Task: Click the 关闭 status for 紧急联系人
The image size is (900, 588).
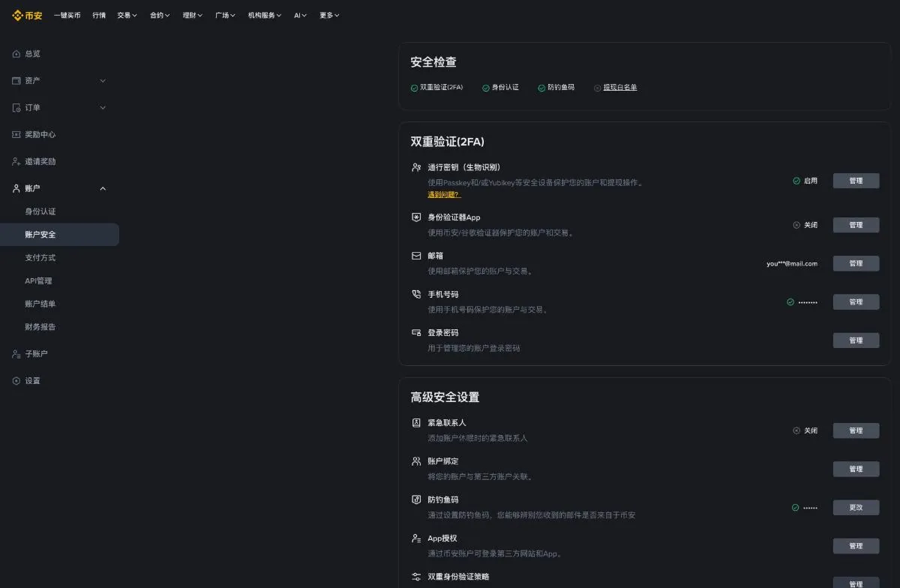Action: [805, 430]
